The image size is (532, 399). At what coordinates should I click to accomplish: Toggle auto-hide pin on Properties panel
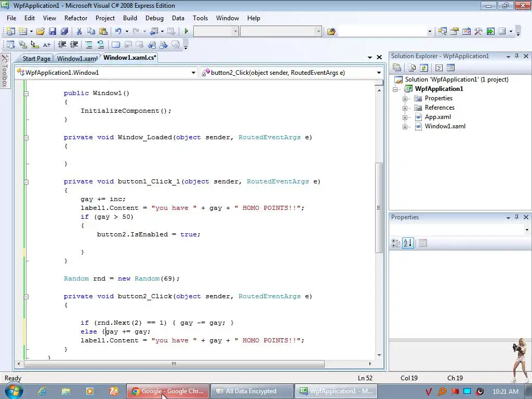point(517,217)
